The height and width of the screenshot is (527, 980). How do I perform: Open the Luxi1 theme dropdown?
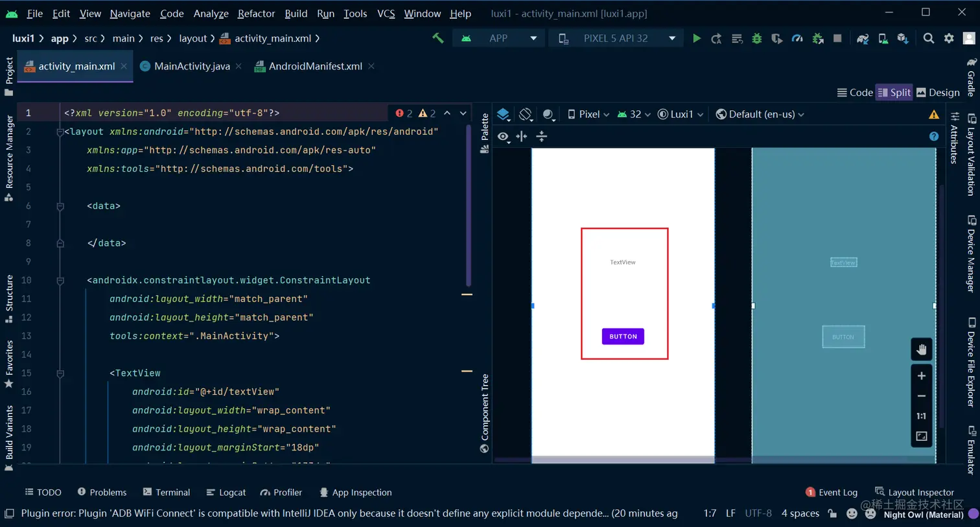(681, 114)
